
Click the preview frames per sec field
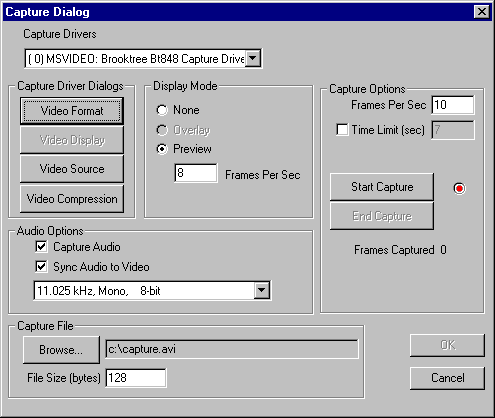tap(196, 173)
